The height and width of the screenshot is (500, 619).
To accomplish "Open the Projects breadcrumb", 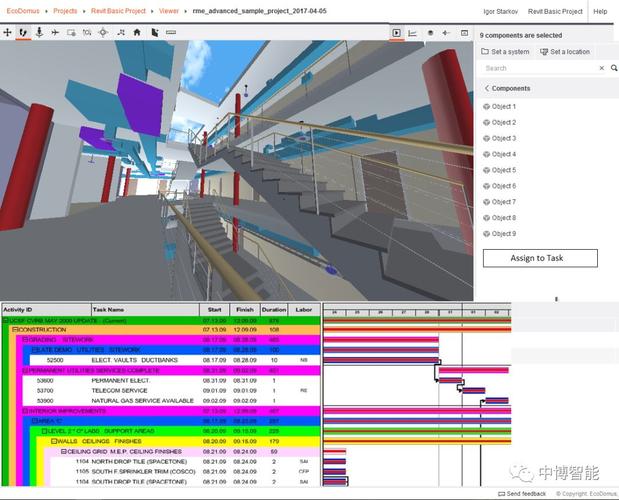I will (x=65, y=11).
